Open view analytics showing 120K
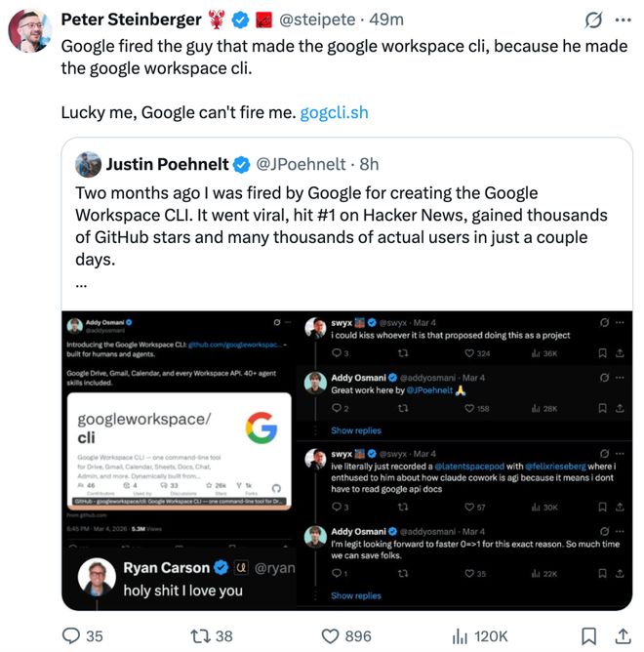This screenshot has width=644, height=652. (480, 636)
